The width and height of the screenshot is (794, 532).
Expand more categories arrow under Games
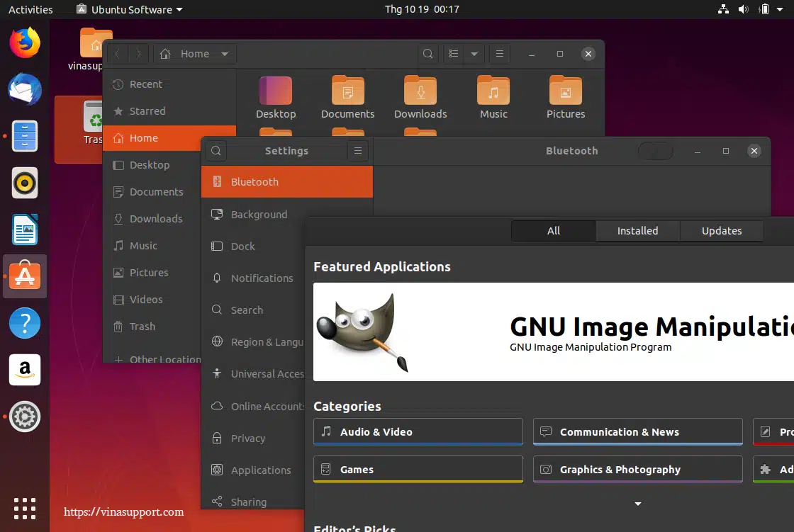[x=637, y=504]
